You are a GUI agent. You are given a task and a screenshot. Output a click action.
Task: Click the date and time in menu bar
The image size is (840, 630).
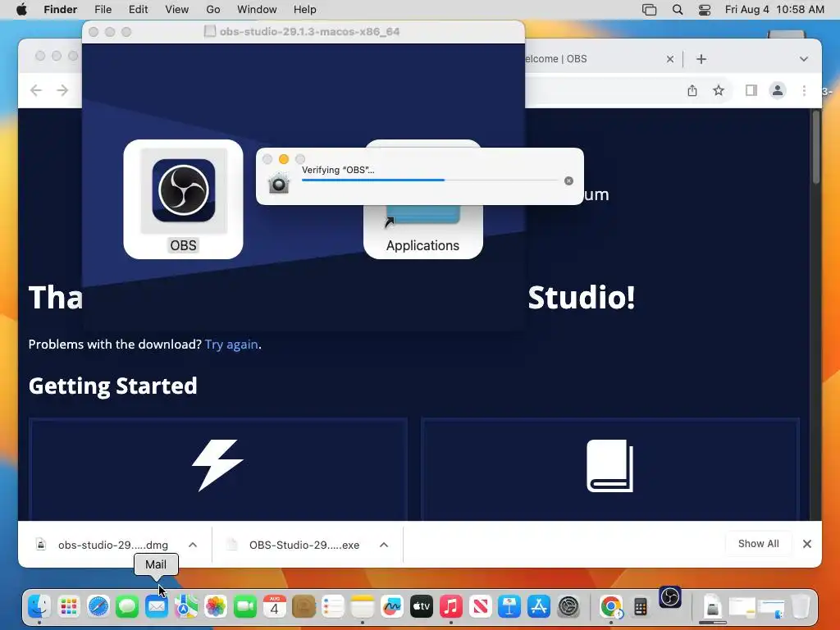tap(774, 10)
